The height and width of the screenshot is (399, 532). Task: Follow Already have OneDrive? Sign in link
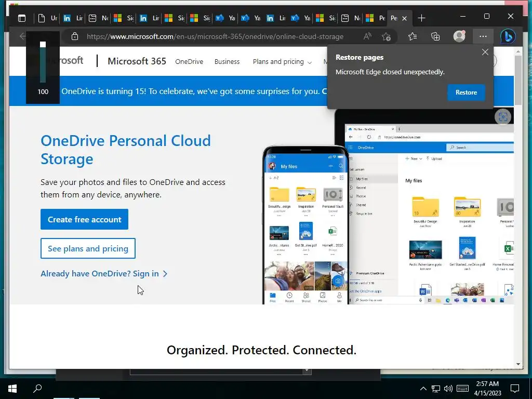pyautogui.click(x=104, y=273)
